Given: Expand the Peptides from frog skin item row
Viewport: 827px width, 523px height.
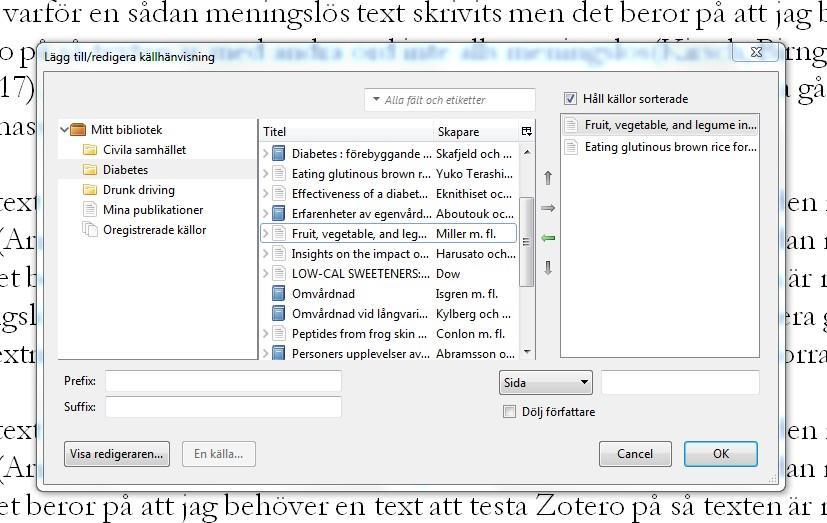Looking at the screenshot, I should pos(266,334).
